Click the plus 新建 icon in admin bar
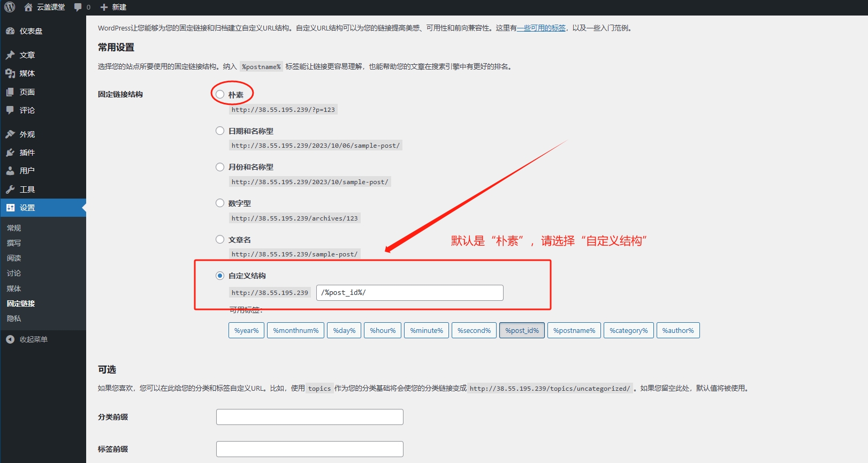 (x=104, y=7)
